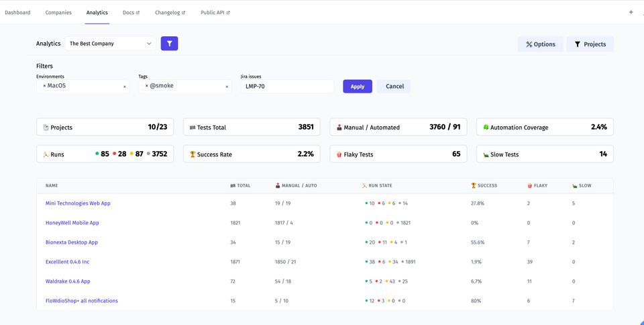The height and width of the screenshot is (325, 644).
Task: Cancel the filter changes
Action: pos(394,86)
